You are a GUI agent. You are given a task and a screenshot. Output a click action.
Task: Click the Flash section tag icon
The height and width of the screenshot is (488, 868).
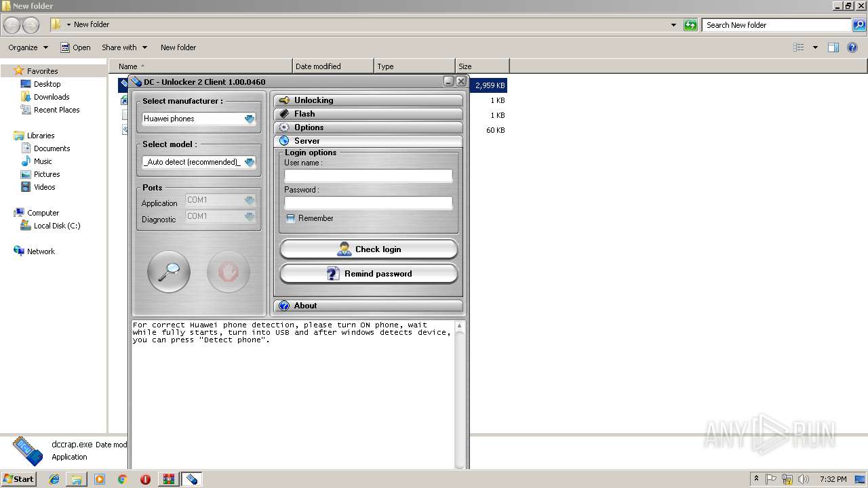(x=284, y=114)
